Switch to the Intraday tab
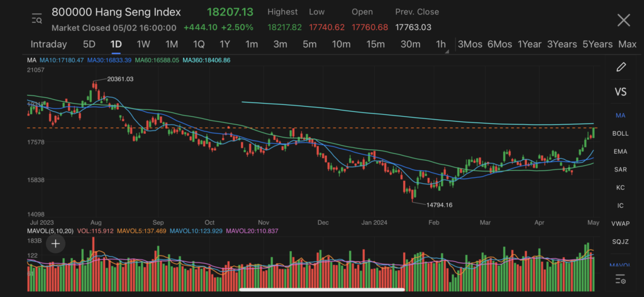 pos(48,44)
